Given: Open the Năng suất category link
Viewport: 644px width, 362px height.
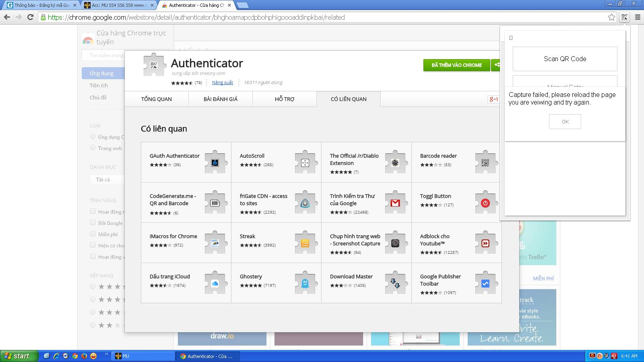Looking at the screenshot, I should [x=223, y=82].
